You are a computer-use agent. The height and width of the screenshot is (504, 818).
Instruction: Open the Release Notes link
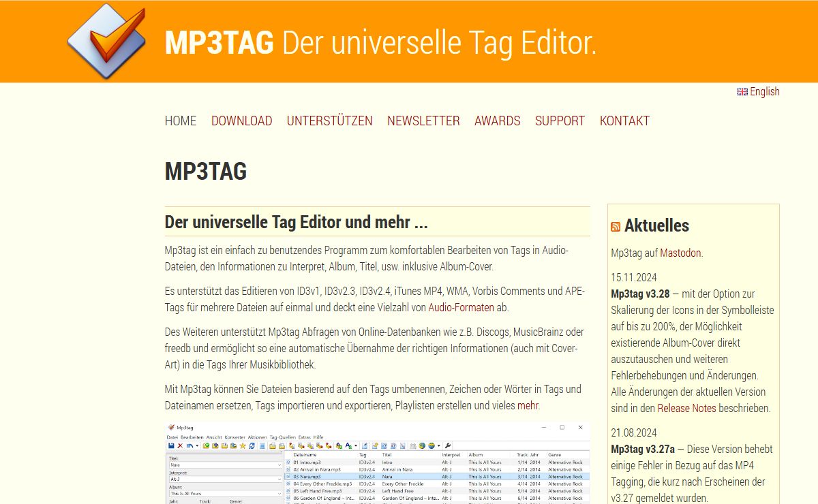[x=686, y=408]
